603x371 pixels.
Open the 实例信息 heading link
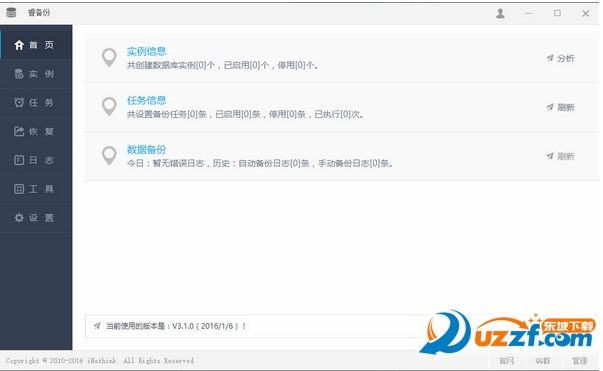(x=147, y=52)
